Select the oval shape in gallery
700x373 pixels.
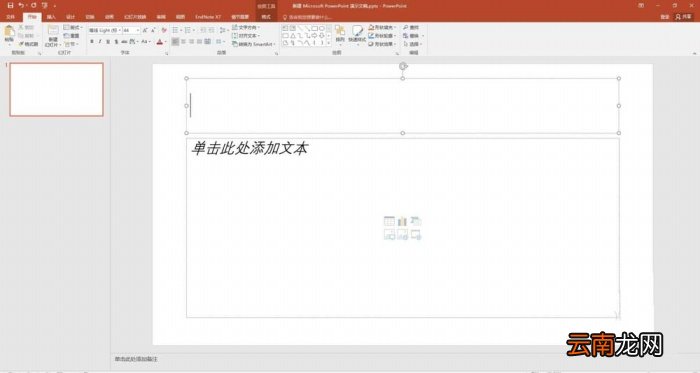tap(322, 28)
